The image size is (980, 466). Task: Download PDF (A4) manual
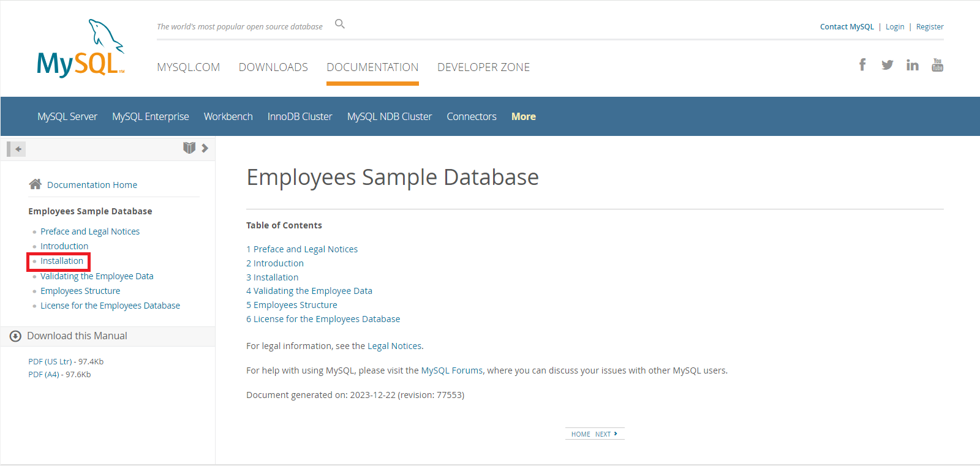pos(43,374)
